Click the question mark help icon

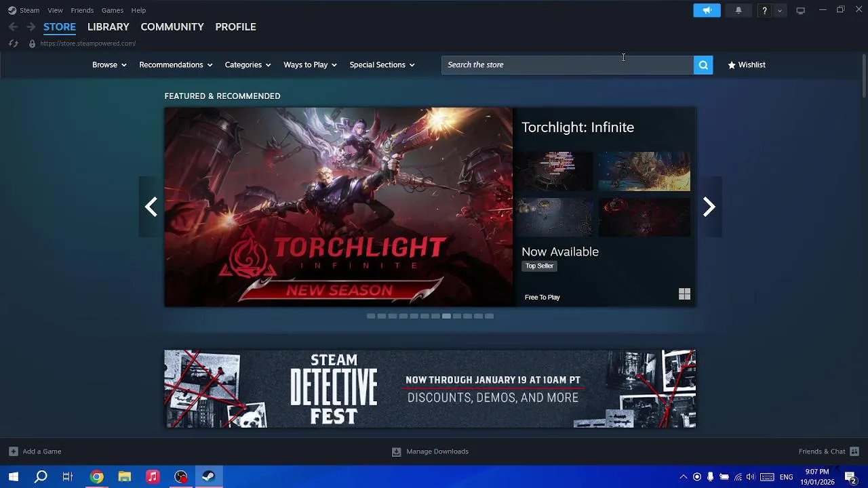(764, 10)
